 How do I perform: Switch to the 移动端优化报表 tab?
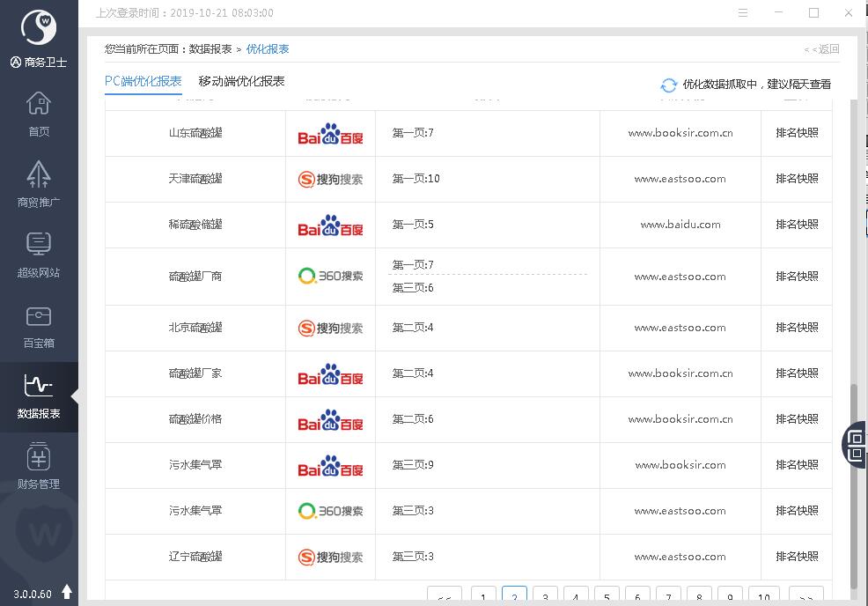(x=241, y=81)
